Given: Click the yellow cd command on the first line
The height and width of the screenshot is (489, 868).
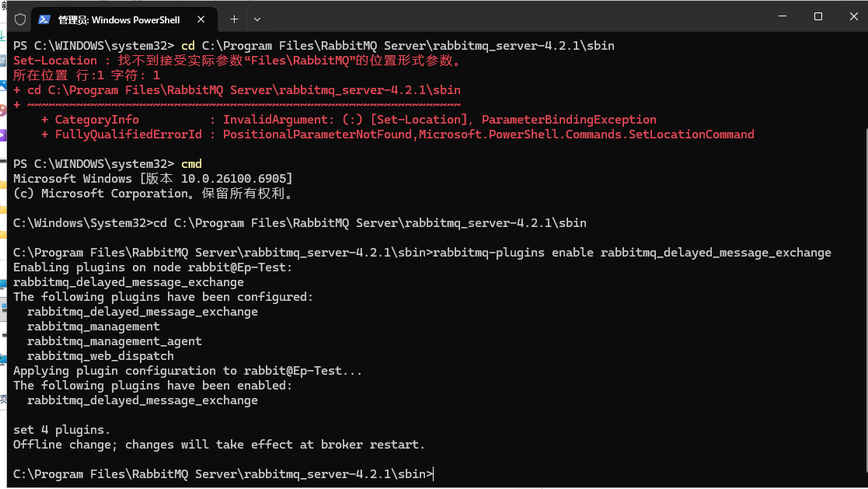Looking at the screenshot, I should (187, 45).
